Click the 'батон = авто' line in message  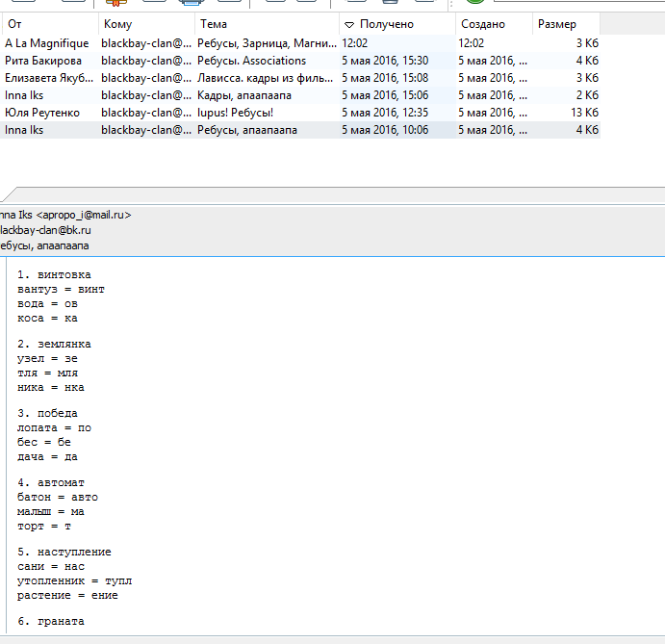tap(58, 498)
